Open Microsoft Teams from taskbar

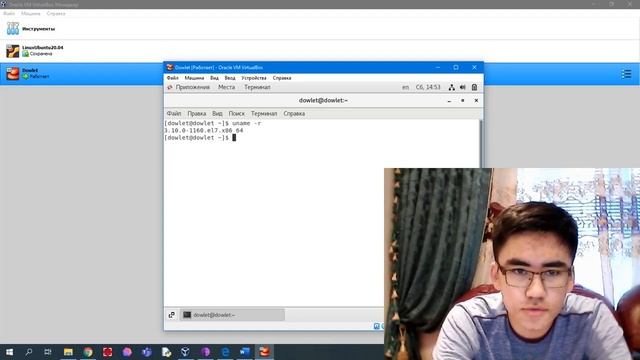click(x=147, y=352)
